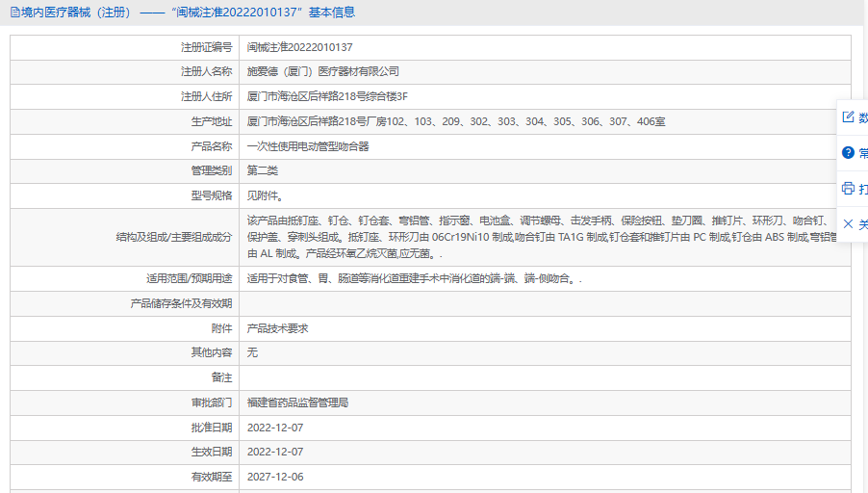Screen dimensions: 868x493
Task: Click the 产品名称 label
Action: 212,146
